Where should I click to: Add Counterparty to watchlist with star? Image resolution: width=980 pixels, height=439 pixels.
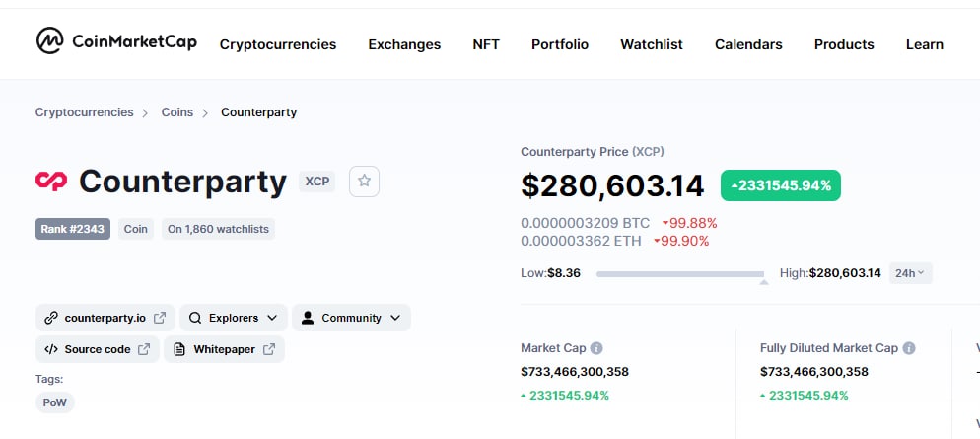click(365, 182)
